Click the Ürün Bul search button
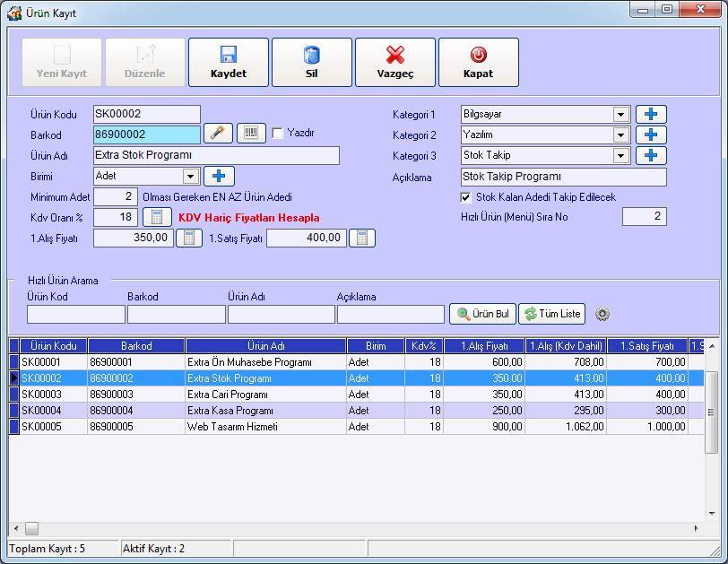The image size is (728, 564). [x=483, y=314]
